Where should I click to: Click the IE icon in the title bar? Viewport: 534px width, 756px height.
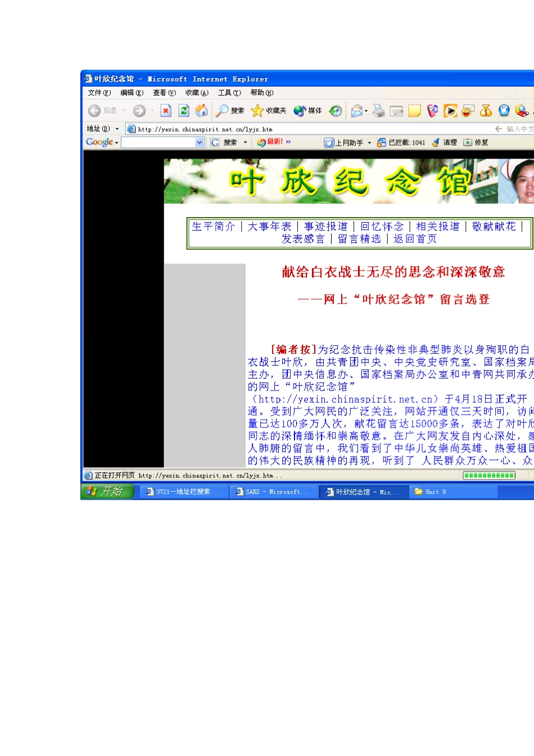(88, 79)
